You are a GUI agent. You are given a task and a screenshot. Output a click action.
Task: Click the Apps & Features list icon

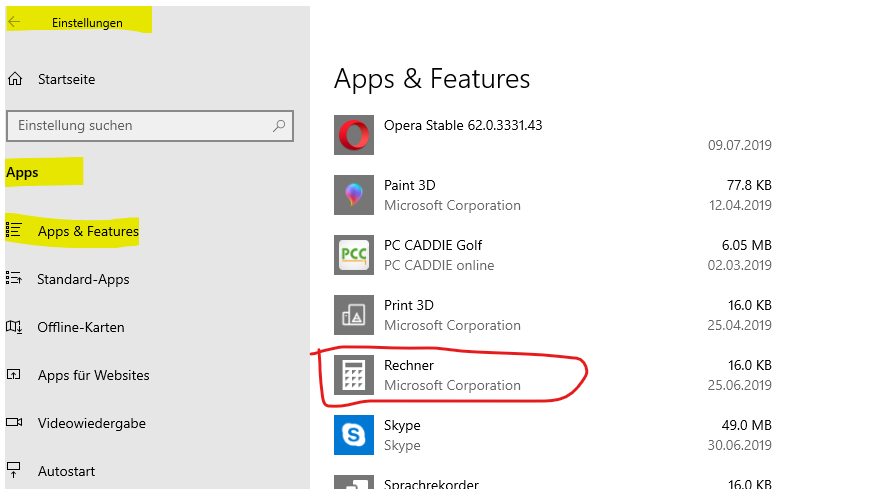click(x=13, y=230)
